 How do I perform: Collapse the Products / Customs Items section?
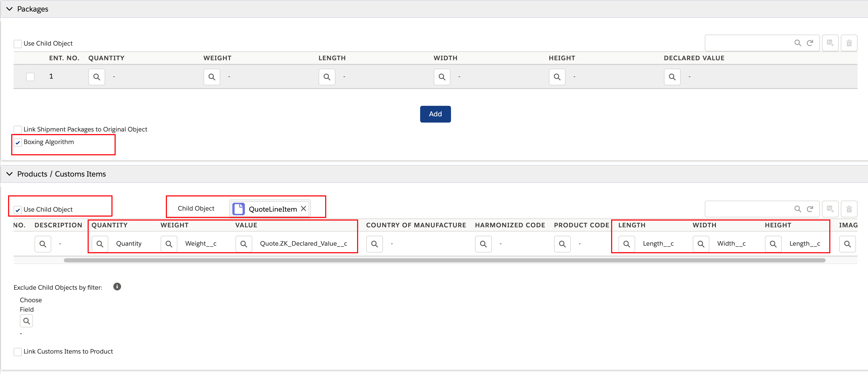9,174
